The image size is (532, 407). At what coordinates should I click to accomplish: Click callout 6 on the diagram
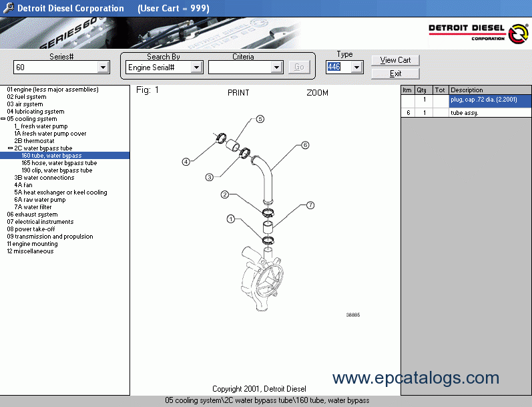tap(305, 145)
